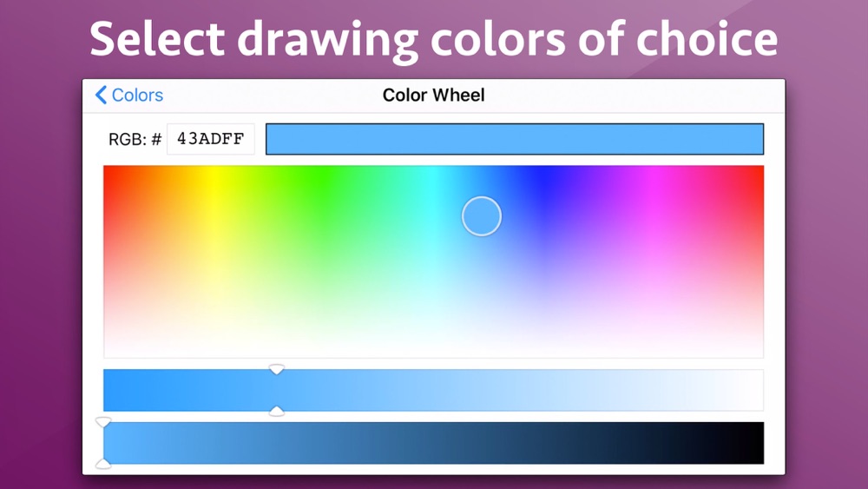Image resolution: width=868 pixels, height=489 pixels.
Task: Click the RGB hex field showing 43ADFF
Action: pyautogui.click(x=211, y=139)
